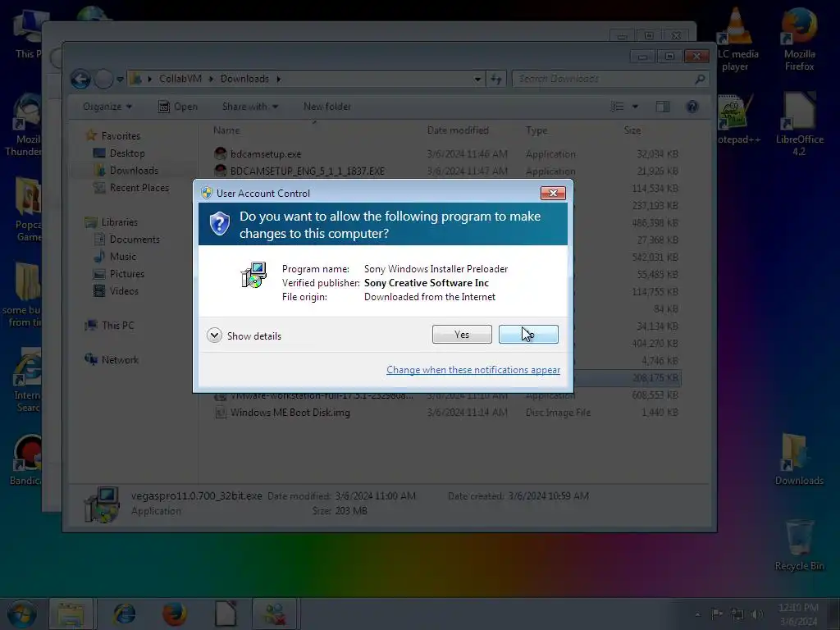840x630 pixels.
Task: Click the Search Downloads field
Action: point(610,80)
